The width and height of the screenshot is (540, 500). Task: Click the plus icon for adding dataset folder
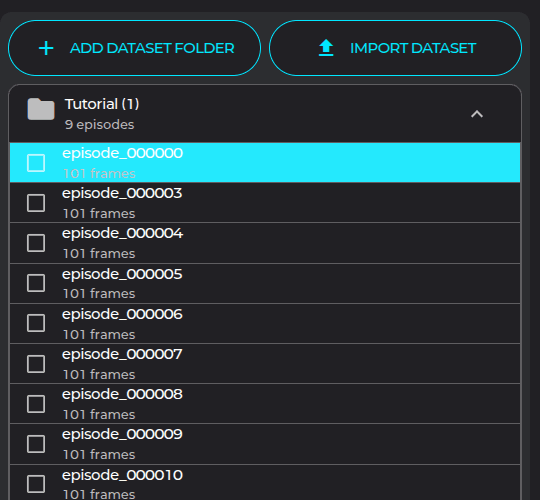46,48
